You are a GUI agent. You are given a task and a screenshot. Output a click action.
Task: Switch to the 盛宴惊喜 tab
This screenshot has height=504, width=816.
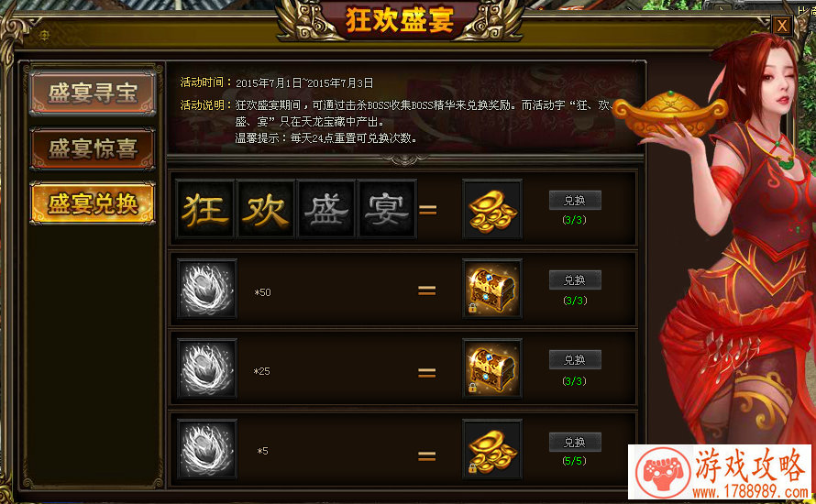[93, 148]
